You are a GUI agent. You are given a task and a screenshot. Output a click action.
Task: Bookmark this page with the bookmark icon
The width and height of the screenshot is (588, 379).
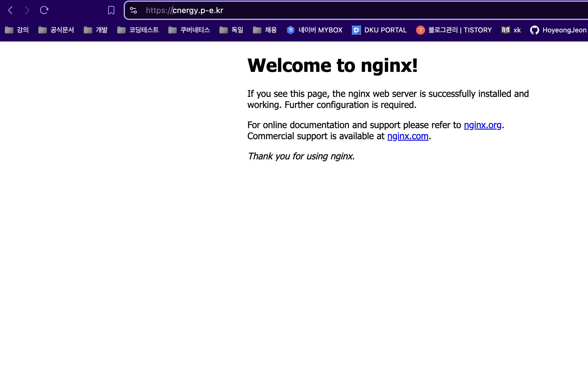[x=111, y=11]
